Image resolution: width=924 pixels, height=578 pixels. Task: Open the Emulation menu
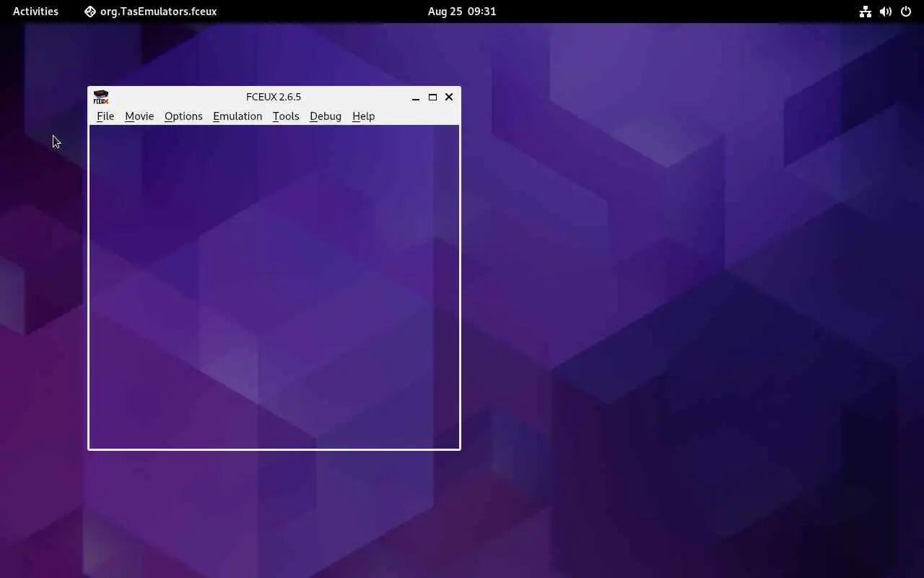(237, 116)
